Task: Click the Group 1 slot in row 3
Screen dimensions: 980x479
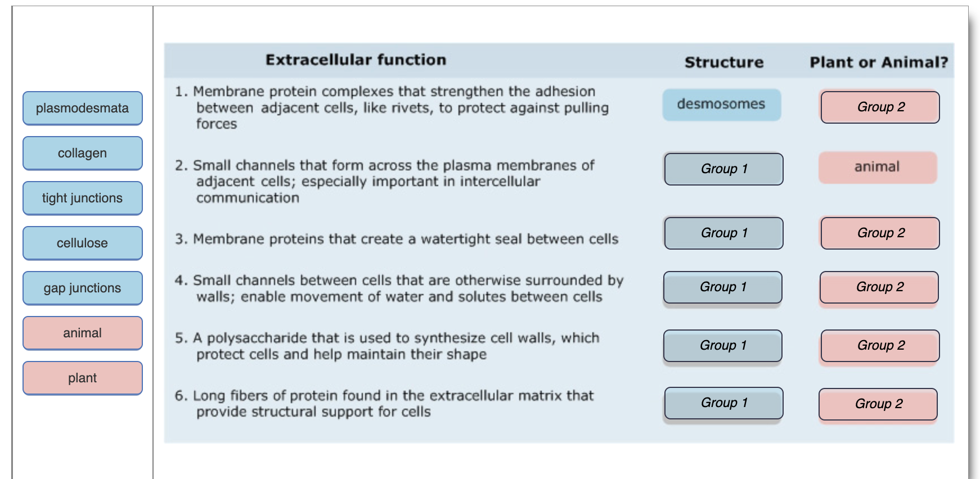Action: click(x=723, y=233)
